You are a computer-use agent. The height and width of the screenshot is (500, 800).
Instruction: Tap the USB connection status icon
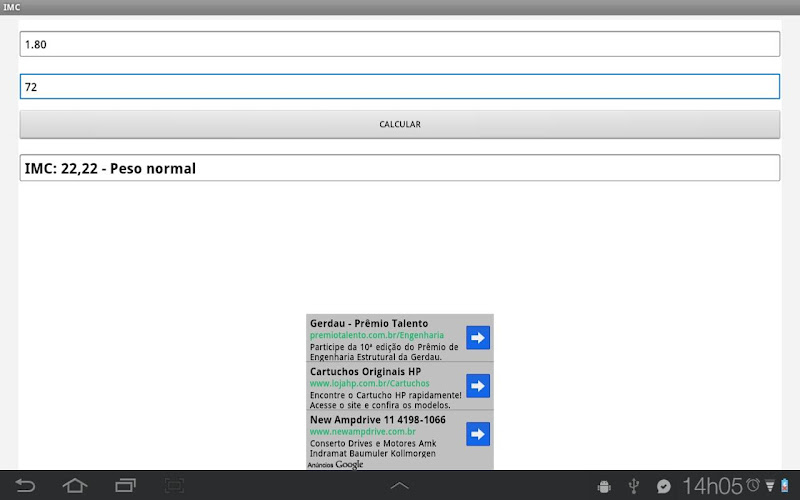click(634, 486)
